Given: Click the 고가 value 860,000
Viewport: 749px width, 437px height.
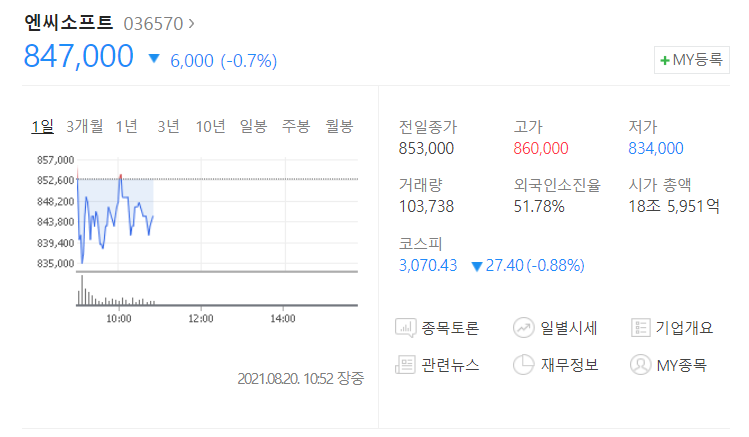Looking at the screenshot, I should pyautogui.click(x=541, y=149).
